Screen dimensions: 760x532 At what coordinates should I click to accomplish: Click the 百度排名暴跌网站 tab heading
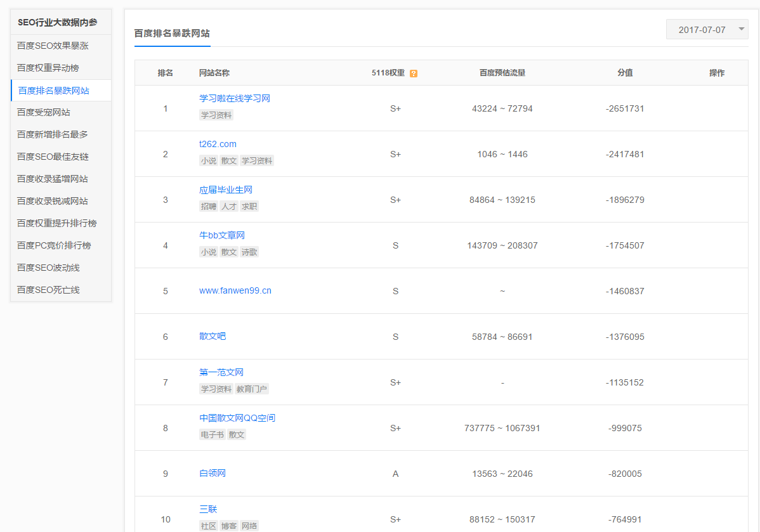(x=172, y=34)
